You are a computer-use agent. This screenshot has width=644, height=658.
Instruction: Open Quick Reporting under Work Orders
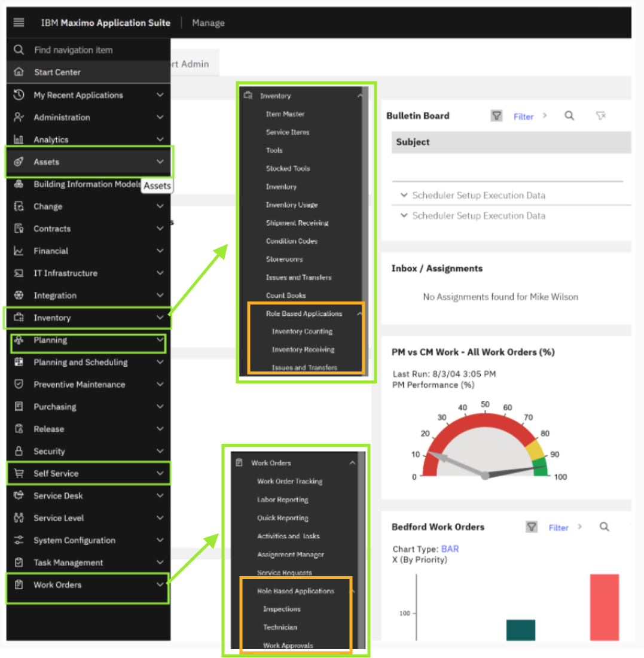tap(283, 518)
